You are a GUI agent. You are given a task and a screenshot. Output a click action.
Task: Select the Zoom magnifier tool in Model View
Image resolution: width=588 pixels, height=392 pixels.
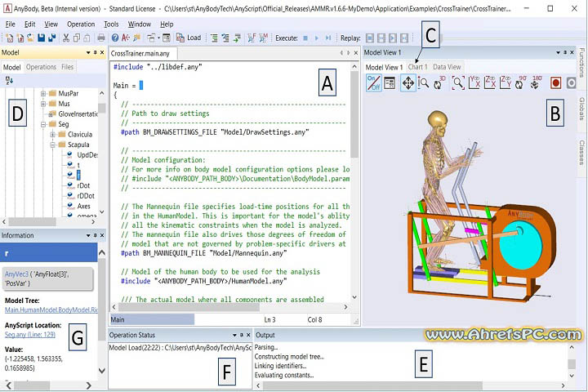point(423,83)
